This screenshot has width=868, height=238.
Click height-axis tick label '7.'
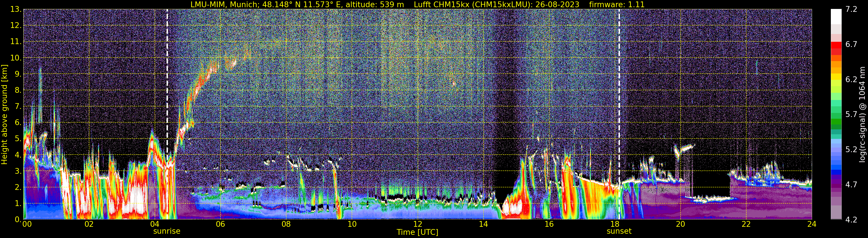point(18,106)
